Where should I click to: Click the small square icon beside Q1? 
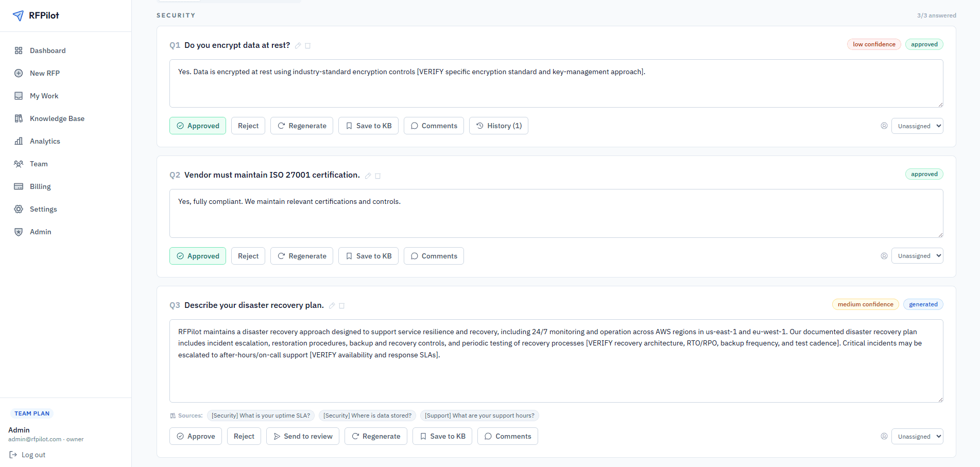[x=308, y=46]
